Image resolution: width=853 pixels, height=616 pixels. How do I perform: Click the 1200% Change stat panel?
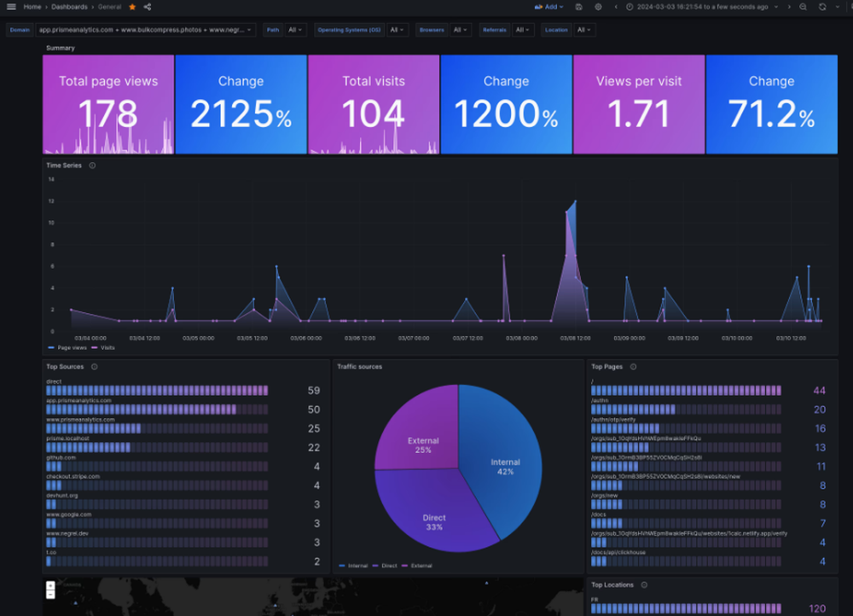[x=507, y=104]
